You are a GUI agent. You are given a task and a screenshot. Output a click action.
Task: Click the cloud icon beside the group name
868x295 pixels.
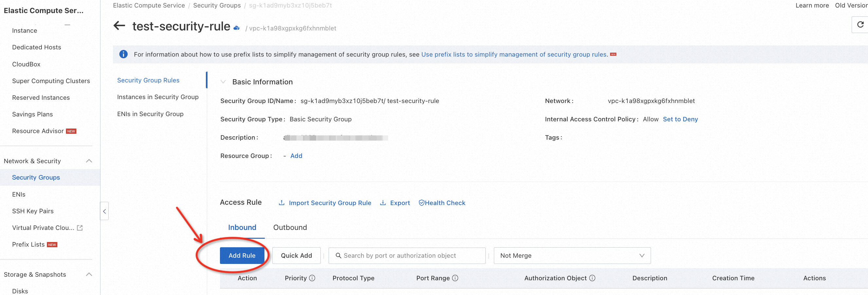(x=237, y=28)
